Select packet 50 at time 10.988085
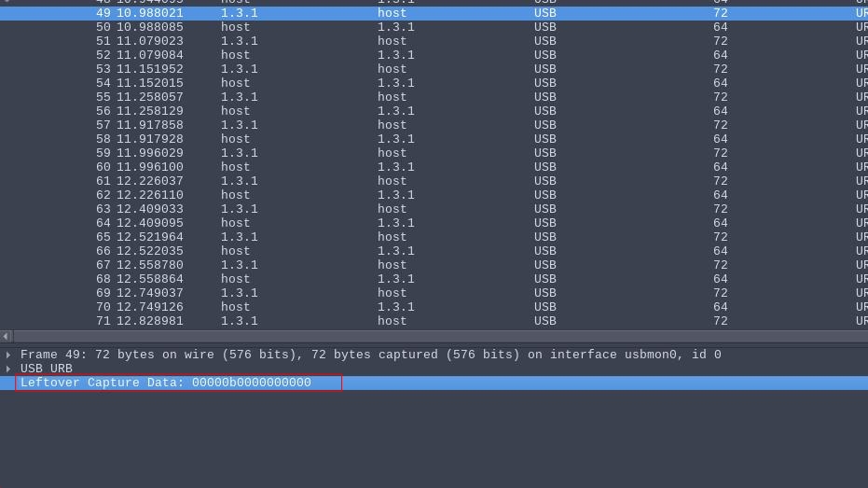The height and width of the screenshot is (488, 868). [373, 27]
